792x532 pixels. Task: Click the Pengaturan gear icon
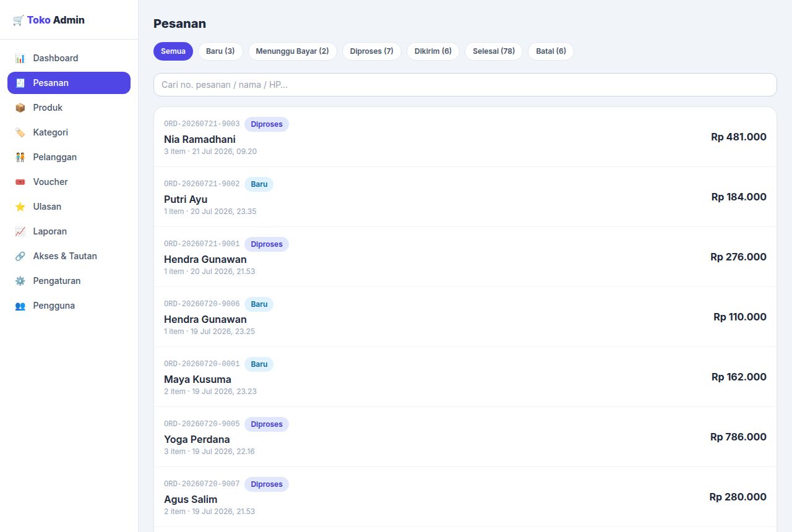[x=20, y=281]
